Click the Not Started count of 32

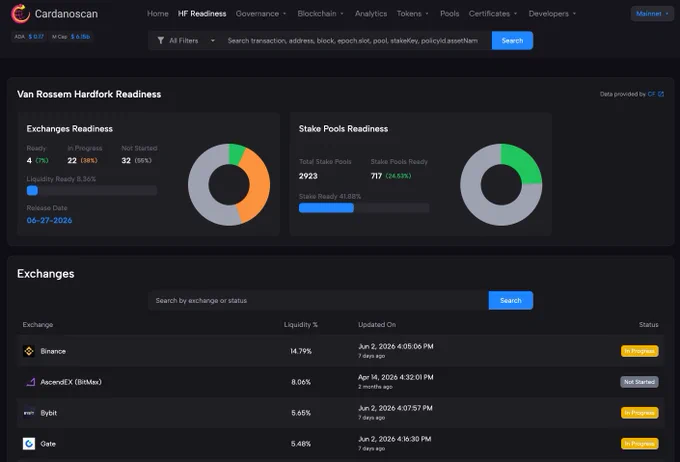[126, 161]
